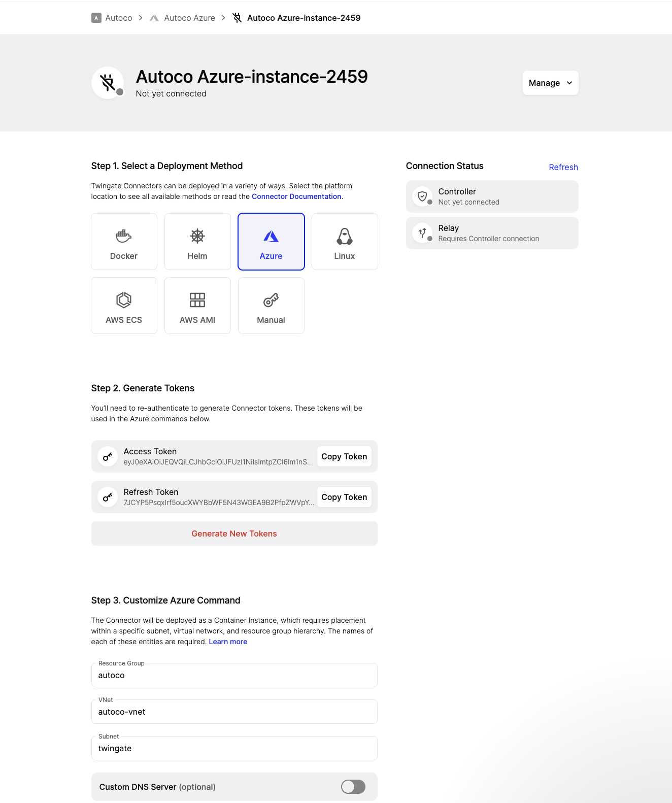Click the Refresh Token value text
Image resolution: width=672 pixels, height=803 pixels.
pos(219,503)
